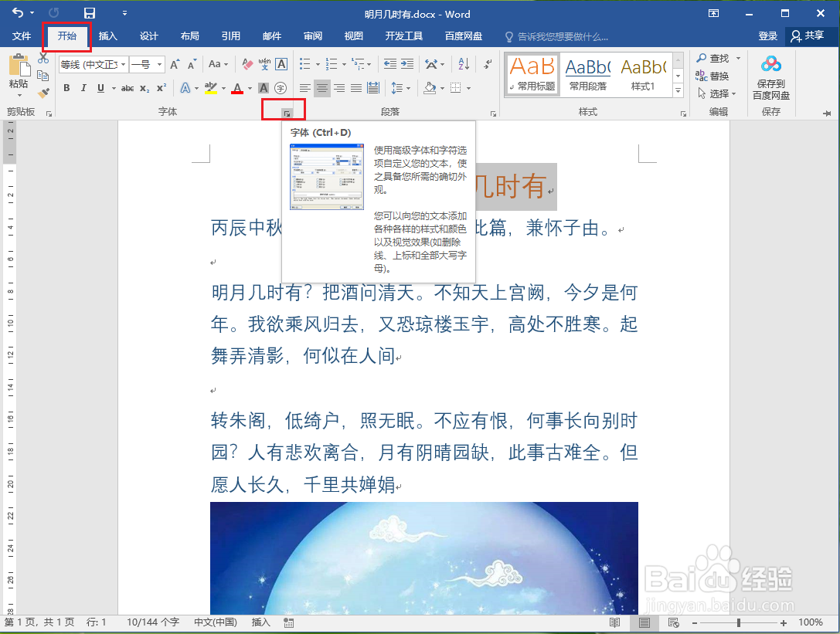Switch to the 布局 tab

[189, 36]
